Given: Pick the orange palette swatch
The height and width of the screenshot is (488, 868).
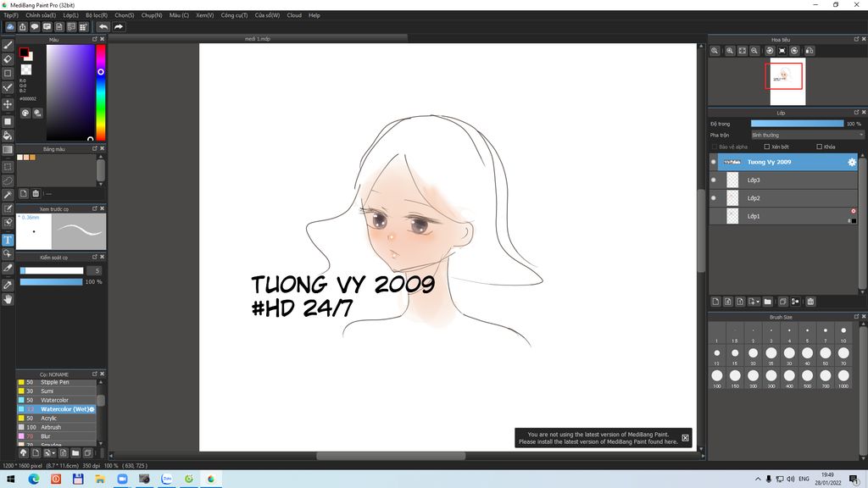Looking at the screenshot, I should 33,158.
